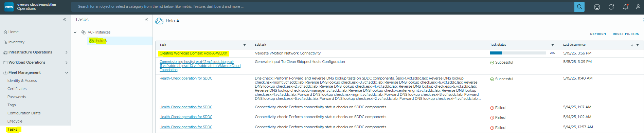Click into the top search field

[323, 7]
